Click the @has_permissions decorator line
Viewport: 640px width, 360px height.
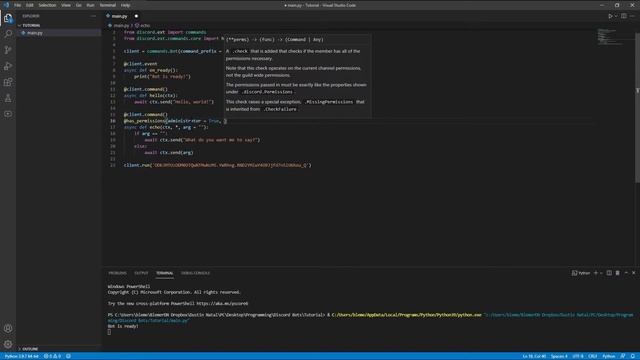pos(175,121)
